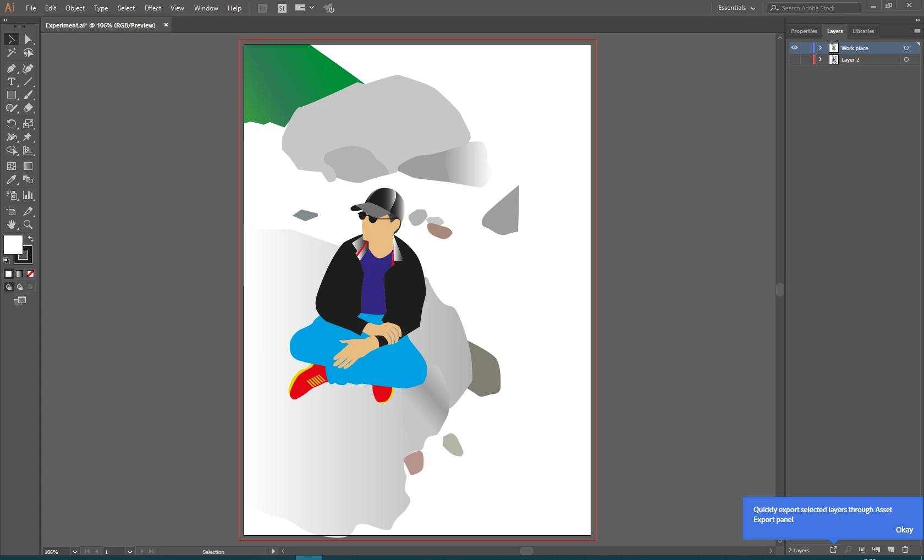Select the Mesh tool
Viewport: 924px width, 560px height.
(11, 166)
